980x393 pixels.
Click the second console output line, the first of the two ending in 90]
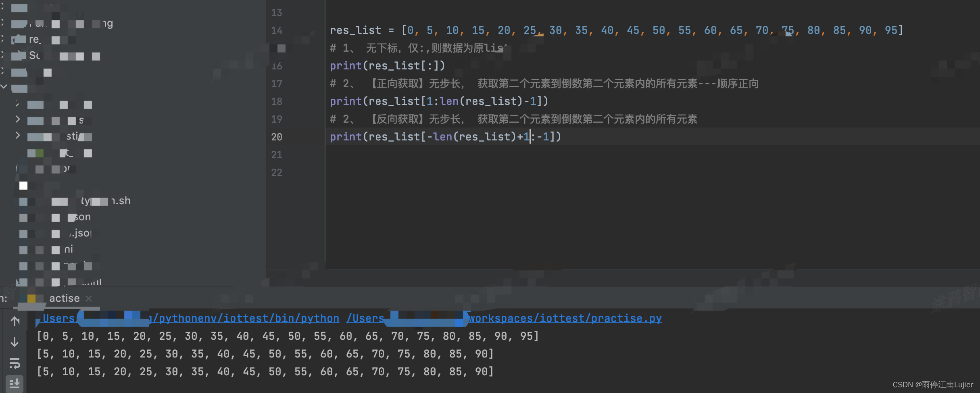pyautogui.click(x=265, y=354)
